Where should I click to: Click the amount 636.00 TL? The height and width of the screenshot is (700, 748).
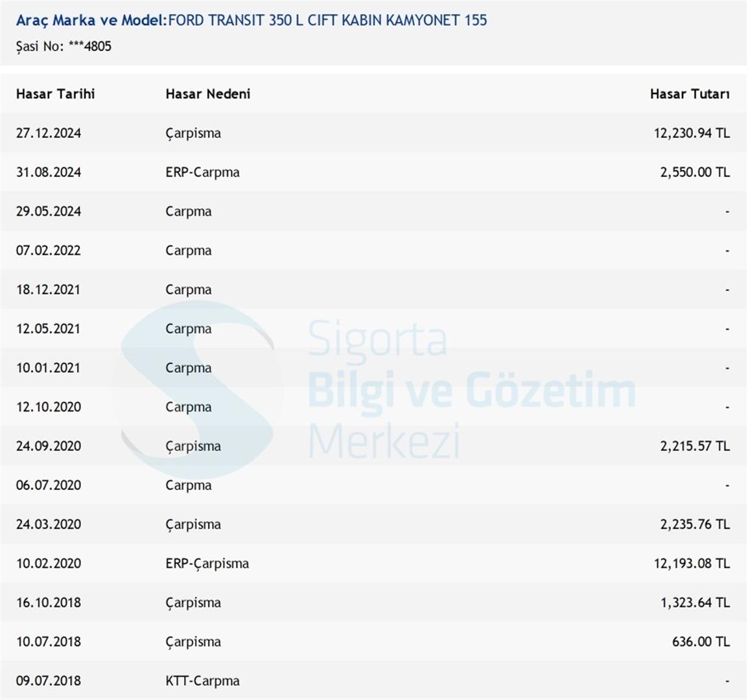tap(701, 641)
